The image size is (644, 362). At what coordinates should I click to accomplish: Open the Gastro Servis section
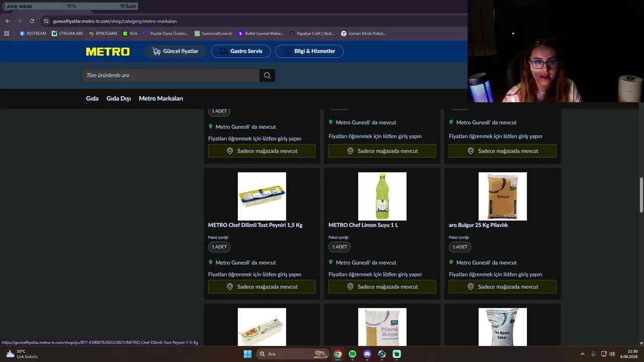coord(241,51)
